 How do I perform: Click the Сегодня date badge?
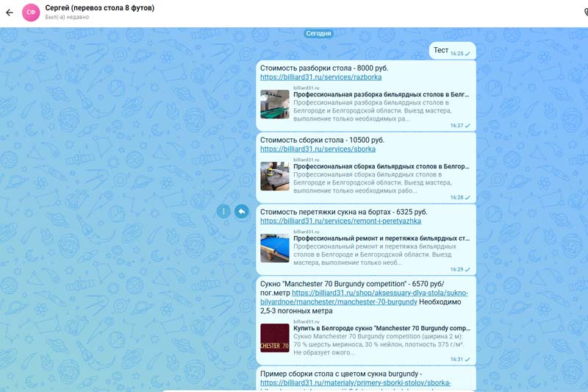tap(318, 33)
